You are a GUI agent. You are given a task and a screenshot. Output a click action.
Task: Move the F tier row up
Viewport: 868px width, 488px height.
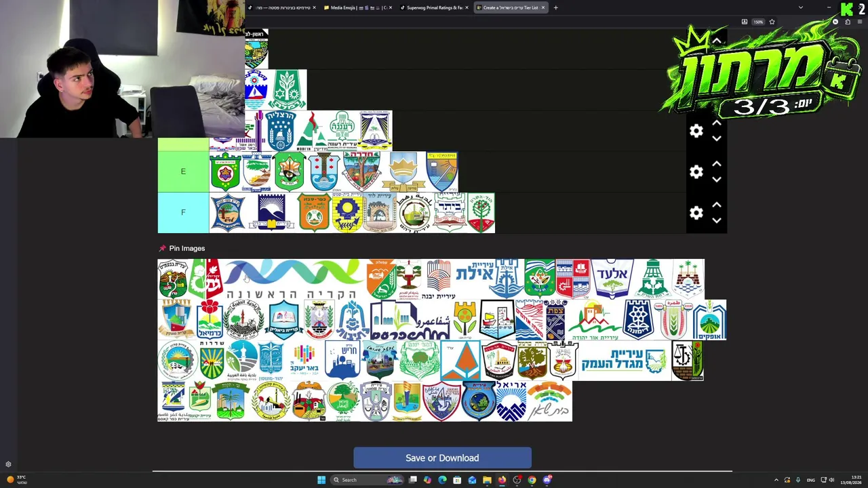click(x=717, y=205)
